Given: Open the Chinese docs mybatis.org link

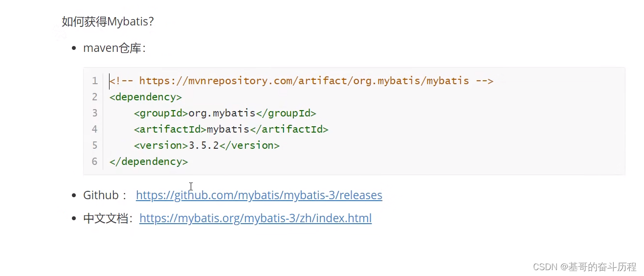Looking at the screenshot, I should 255,218.
